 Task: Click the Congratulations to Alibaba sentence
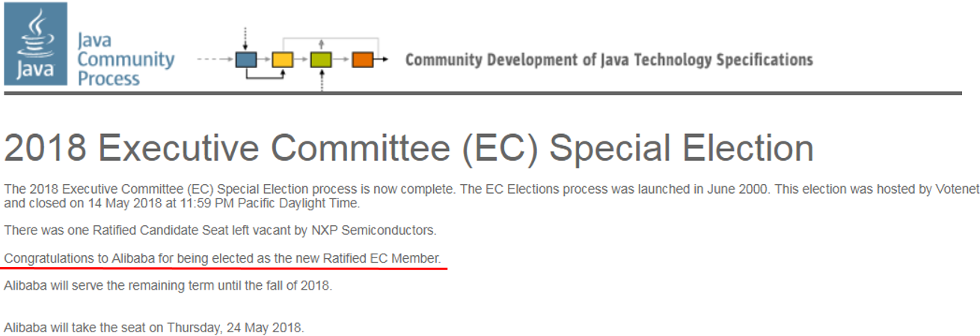point(222,258)
